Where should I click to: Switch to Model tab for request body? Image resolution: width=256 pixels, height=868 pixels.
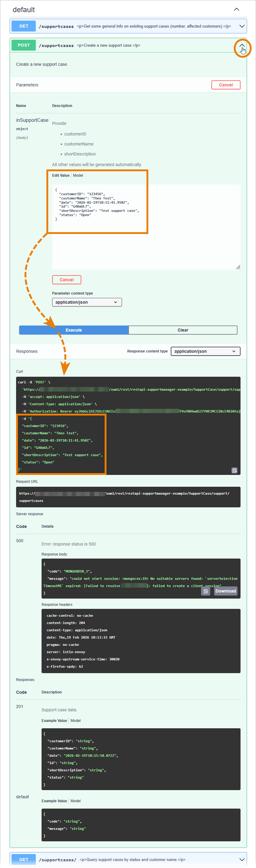click(78, 175)
